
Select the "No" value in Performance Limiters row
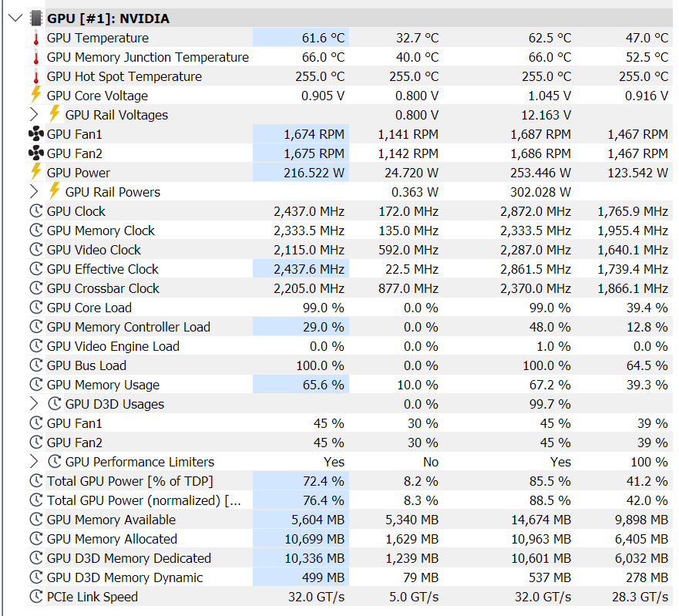[431, 462]
